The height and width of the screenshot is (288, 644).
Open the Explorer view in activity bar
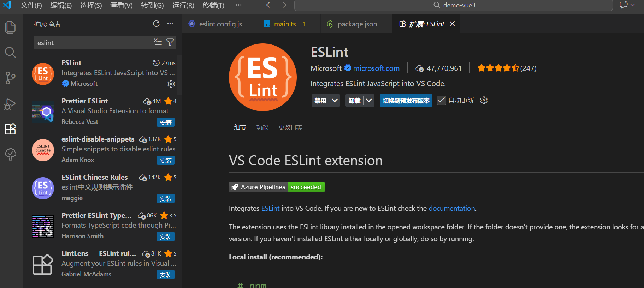10,27
